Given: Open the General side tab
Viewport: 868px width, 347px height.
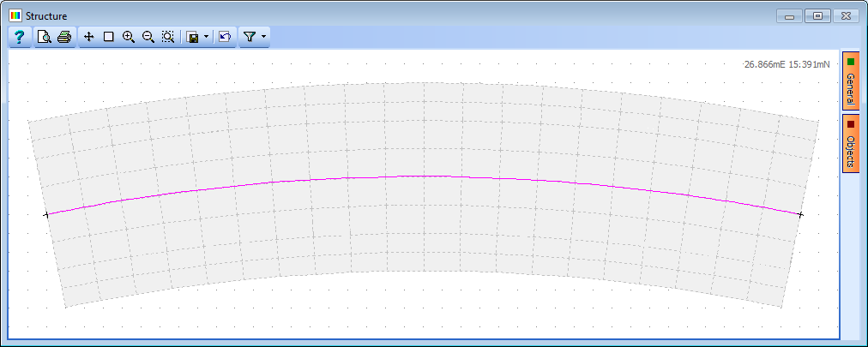Looking at the screenshot, I should [x=851, y=81].
